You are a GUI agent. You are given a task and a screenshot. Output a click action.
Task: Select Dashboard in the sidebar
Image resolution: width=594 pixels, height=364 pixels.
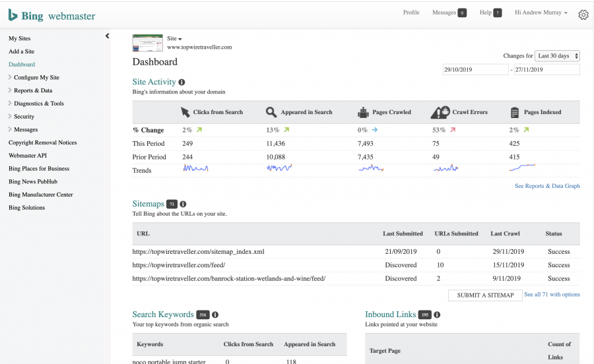22,65
